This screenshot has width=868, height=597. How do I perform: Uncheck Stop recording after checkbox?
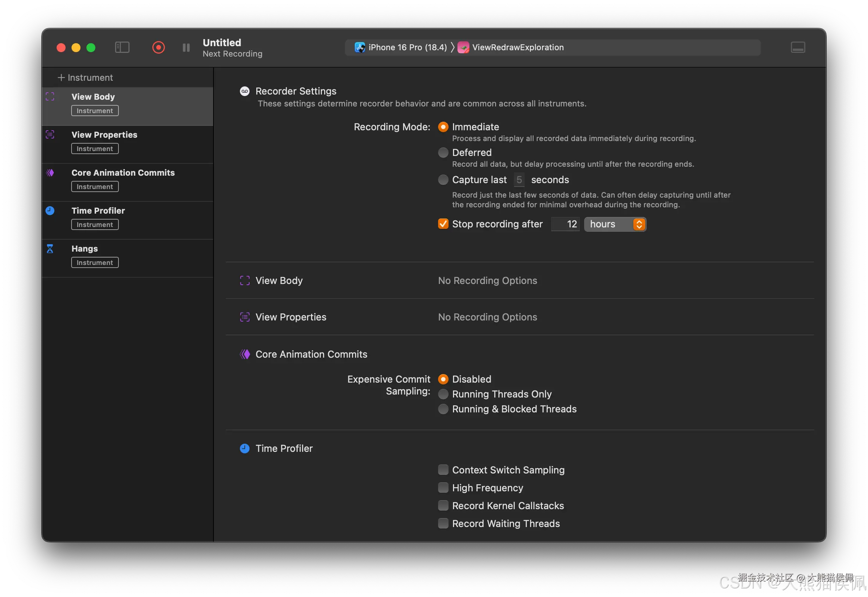[x=443, y=224]
